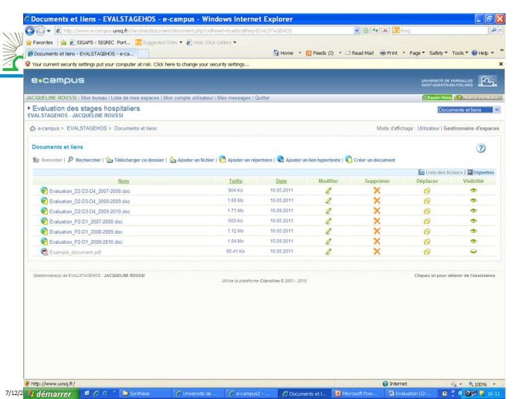Click Ajouter un répertoire

click(246, 160)
